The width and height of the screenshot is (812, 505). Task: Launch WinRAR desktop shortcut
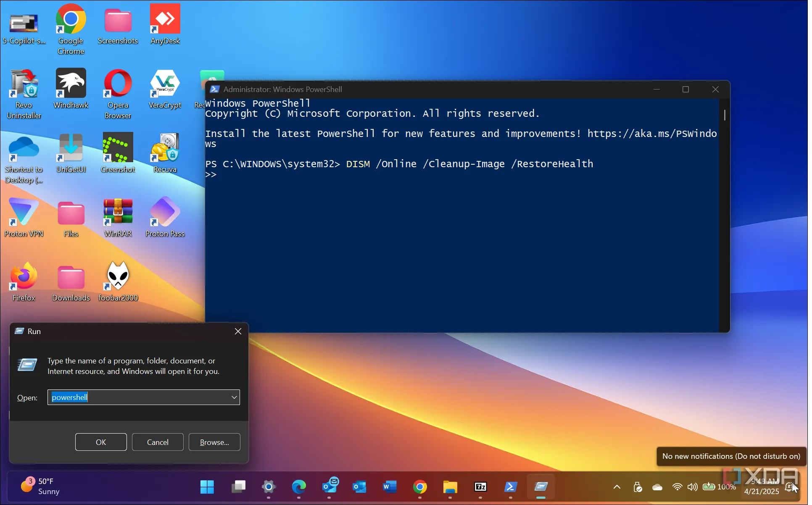(118, 218)
